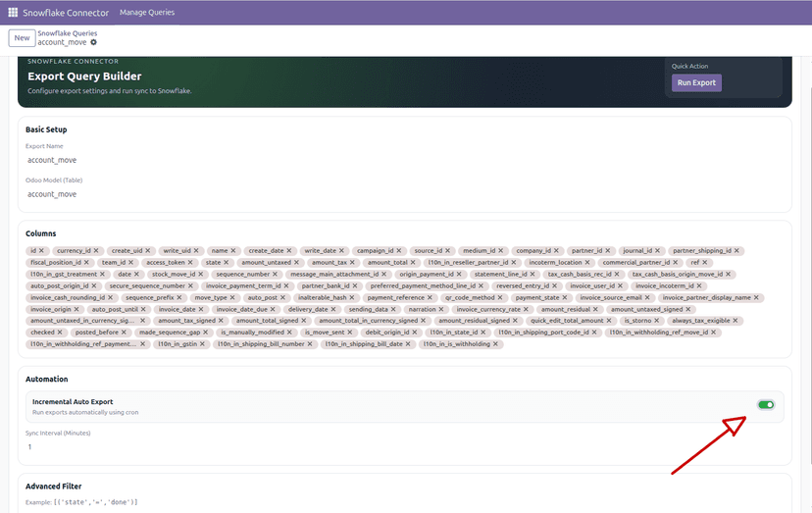Edit the Sync Interval minutes field
This screenshot has width=812, height=513.
405,446
